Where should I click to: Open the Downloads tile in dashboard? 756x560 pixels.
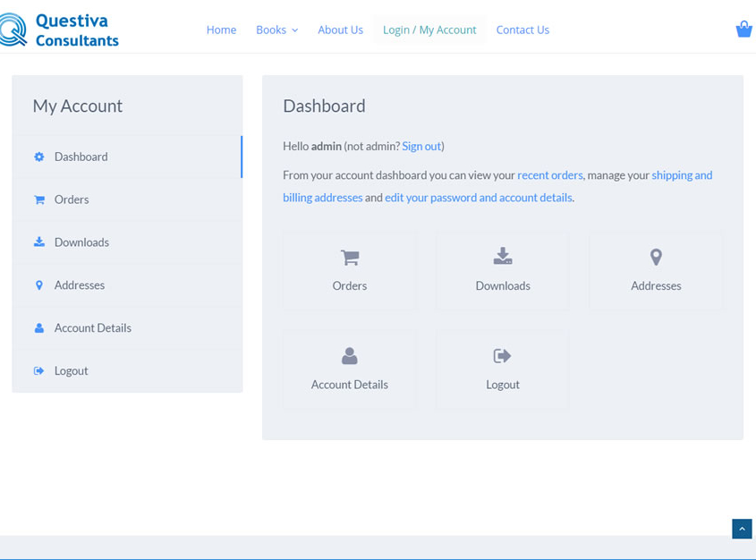click(x=503, y=271)
